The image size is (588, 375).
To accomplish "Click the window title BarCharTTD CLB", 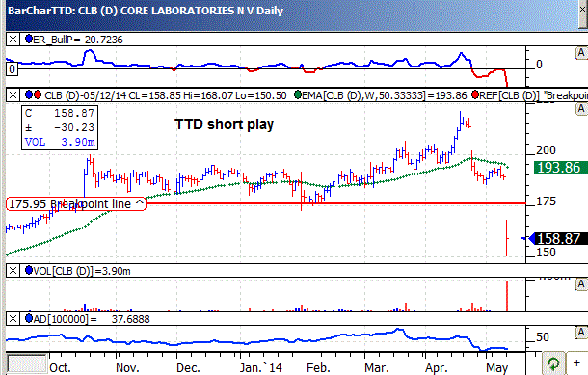I will (145, 11).
